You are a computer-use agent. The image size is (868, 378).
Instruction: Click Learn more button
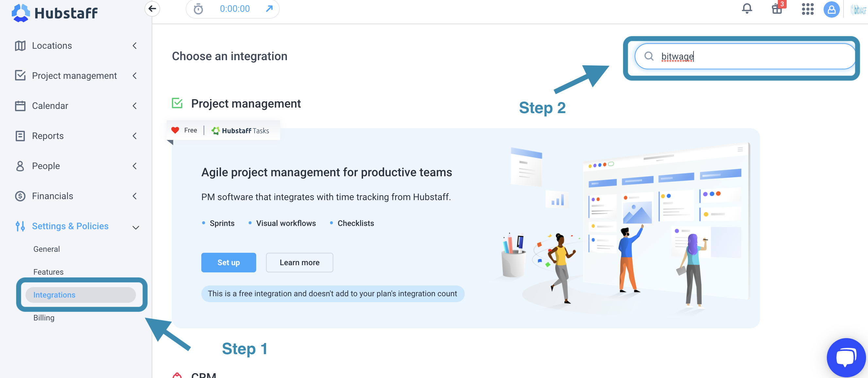point(299,262)
